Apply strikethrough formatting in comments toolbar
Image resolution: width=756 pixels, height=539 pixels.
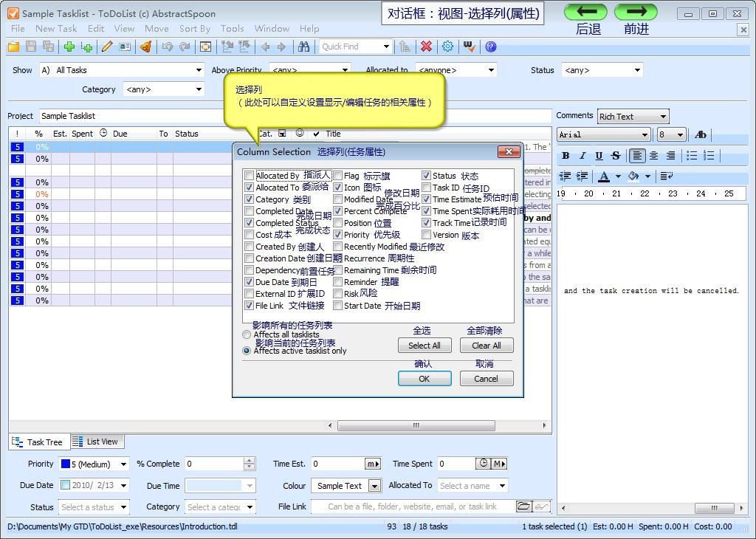click(x=616, y=156)
